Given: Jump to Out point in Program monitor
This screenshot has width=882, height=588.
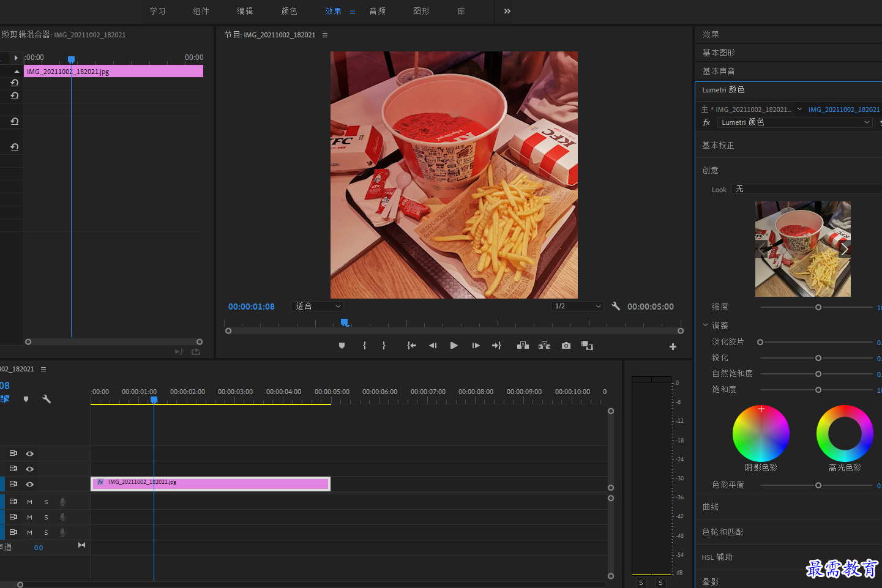Looking at the screenshot, I should [x=496, y=346].
